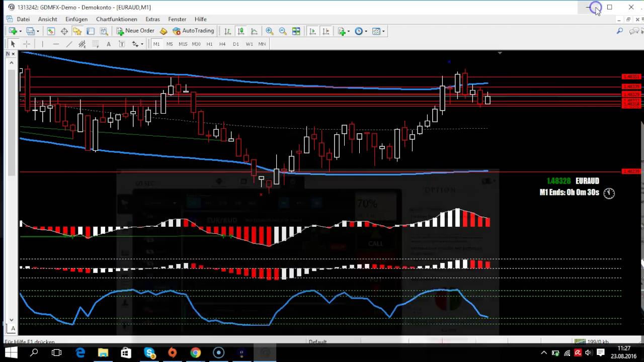Expand the new chart dropdown arrow
This screenshot has height=362, width=644.
click(x=20, y=31)
